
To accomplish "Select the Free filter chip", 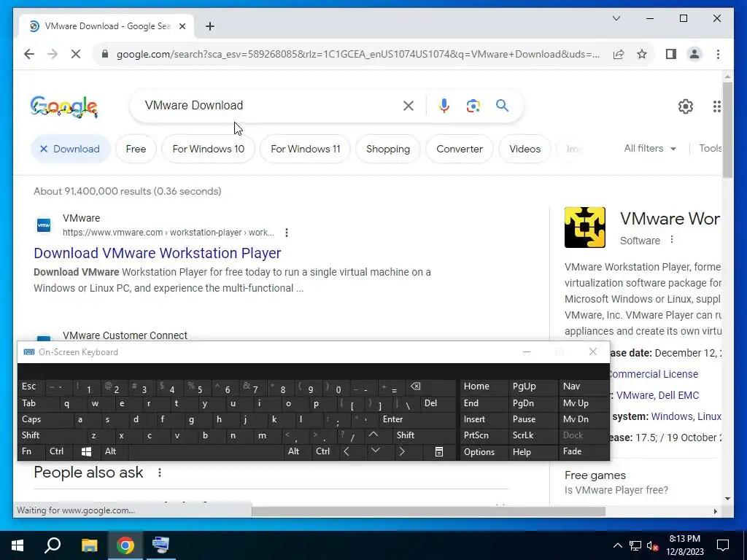I will (x=136, y=149).
